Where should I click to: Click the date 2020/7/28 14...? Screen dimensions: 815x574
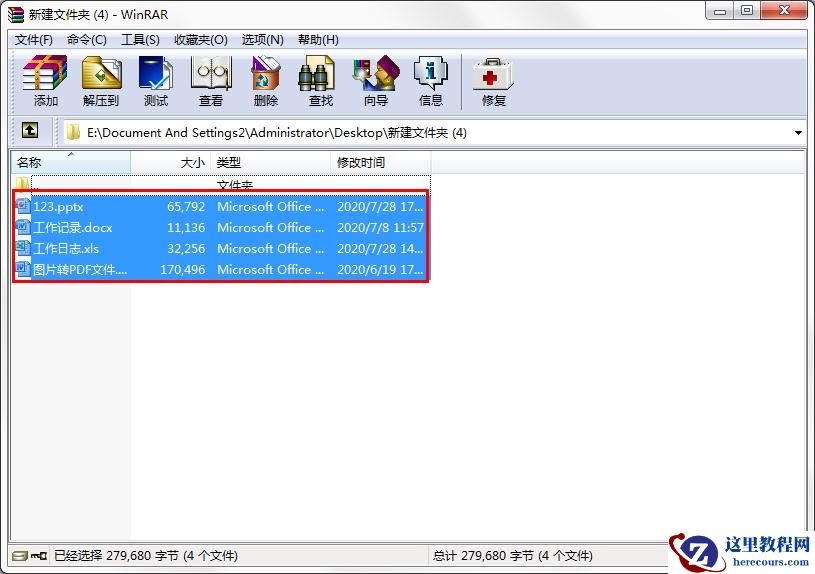tap(380, 249)
